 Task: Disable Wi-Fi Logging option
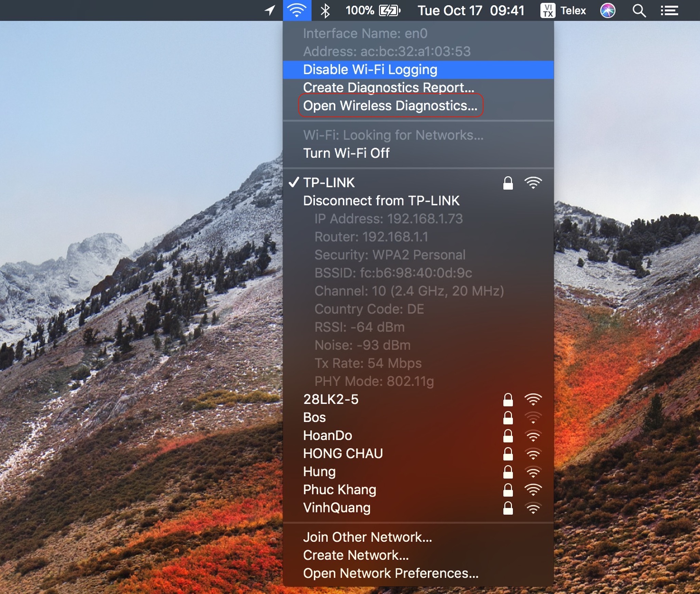[x=370, y=70]
